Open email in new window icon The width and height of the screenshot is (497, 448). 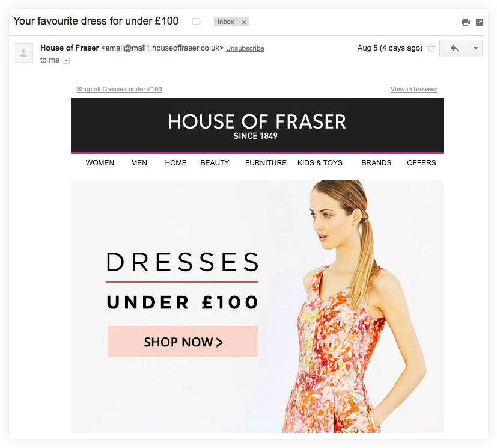480,22
